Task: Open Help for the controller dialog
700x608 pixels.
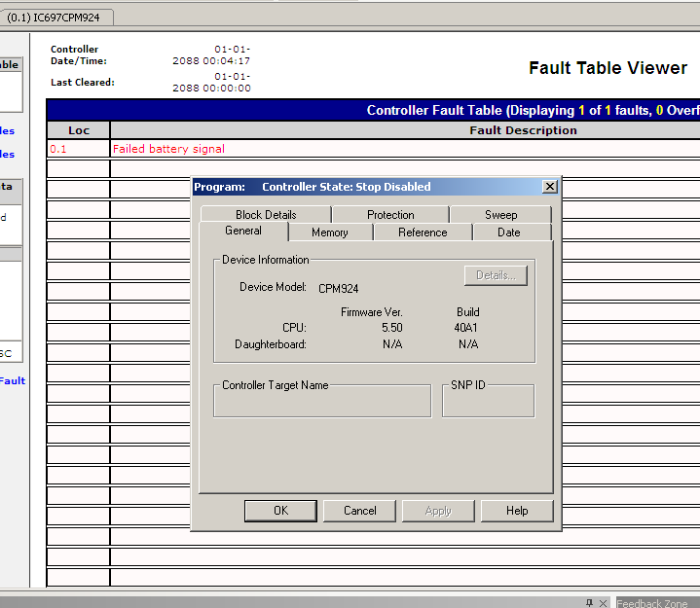Action: point(517,511)
